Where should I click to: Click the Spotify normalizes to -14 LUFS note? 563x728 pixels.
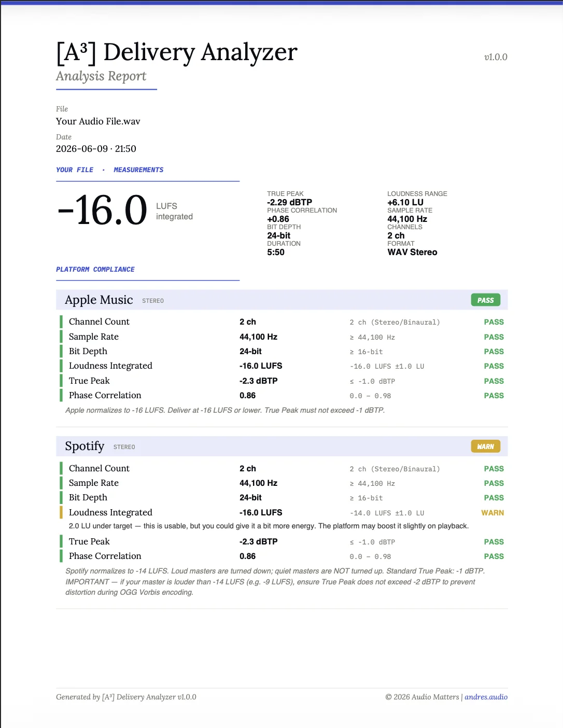coord(275,581)
